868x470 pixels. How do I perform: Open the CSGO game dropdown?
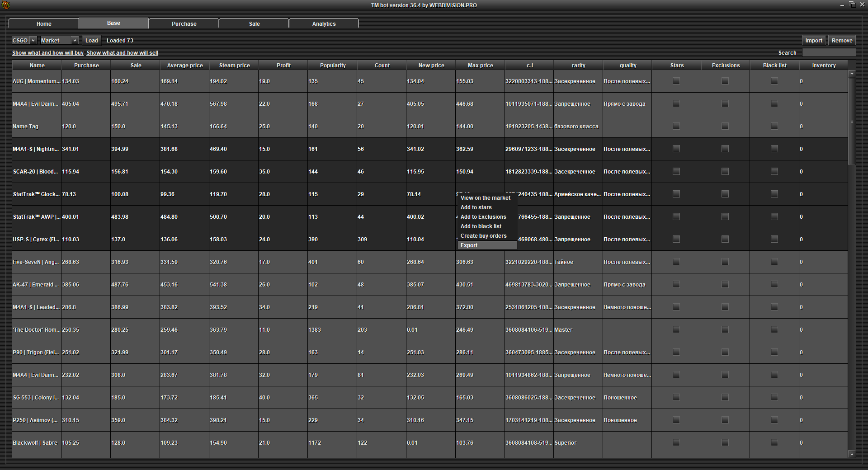pos(24,41)
